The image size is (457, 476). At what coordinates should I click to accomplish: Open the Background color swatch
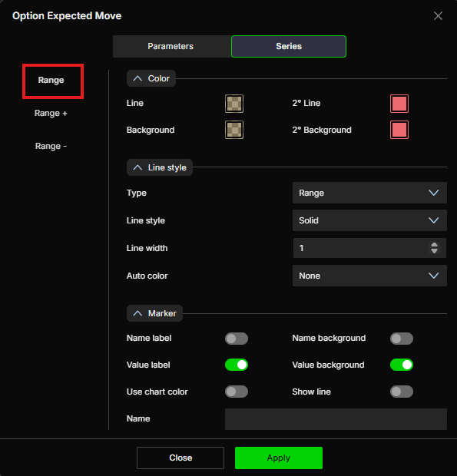coord(234,130)
